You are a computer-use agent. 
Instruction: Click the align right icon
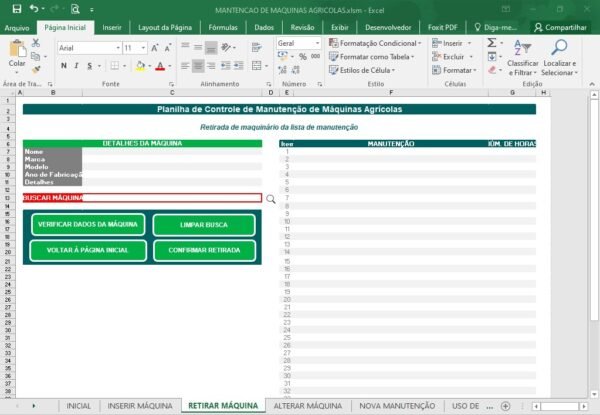coord(211,66)
